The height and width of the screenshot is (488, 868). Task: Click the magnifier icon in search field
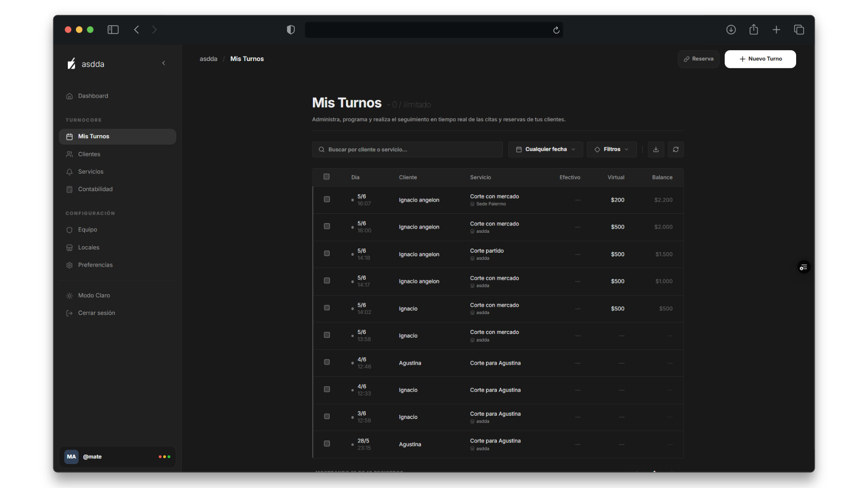321,150
